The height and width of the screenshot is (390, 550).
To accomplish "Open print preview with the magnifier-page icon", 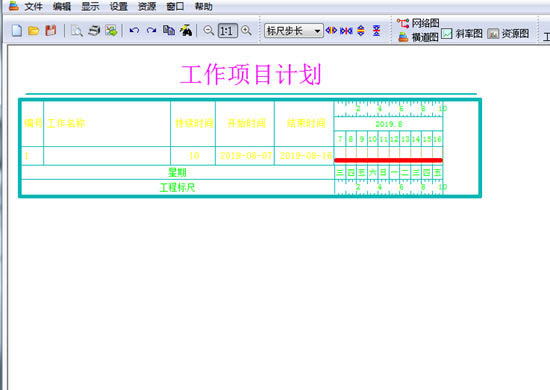I will click(76, 31).
